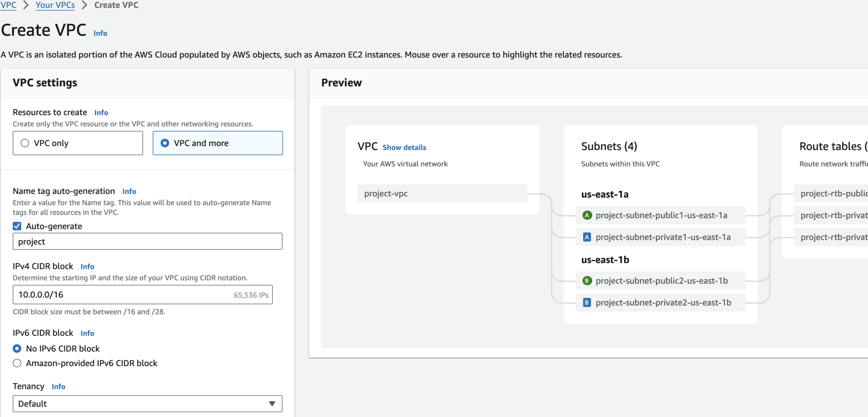Click green B icon for public2 subnet

587,281
